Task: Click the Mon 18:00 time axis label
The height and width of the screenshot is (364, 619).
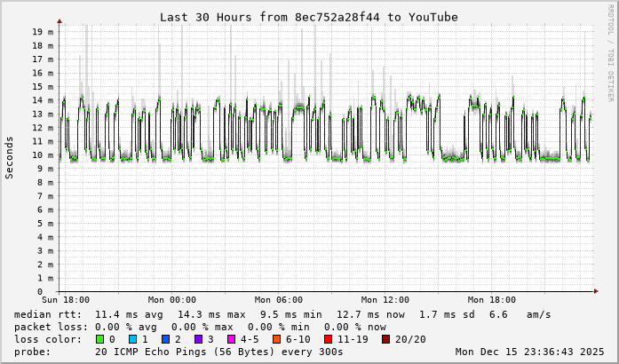Action: click(x=492, y=300)
